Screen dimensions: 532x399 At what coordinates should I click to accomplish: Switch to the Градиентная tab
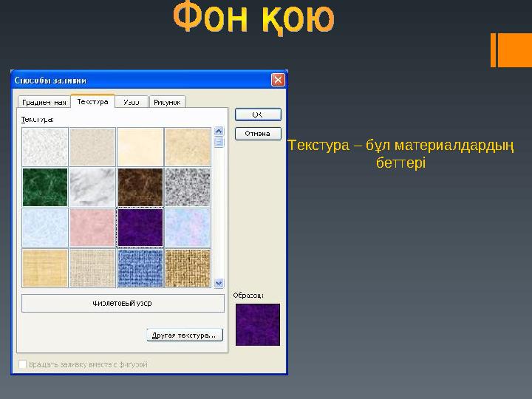[x=44, y=102]
